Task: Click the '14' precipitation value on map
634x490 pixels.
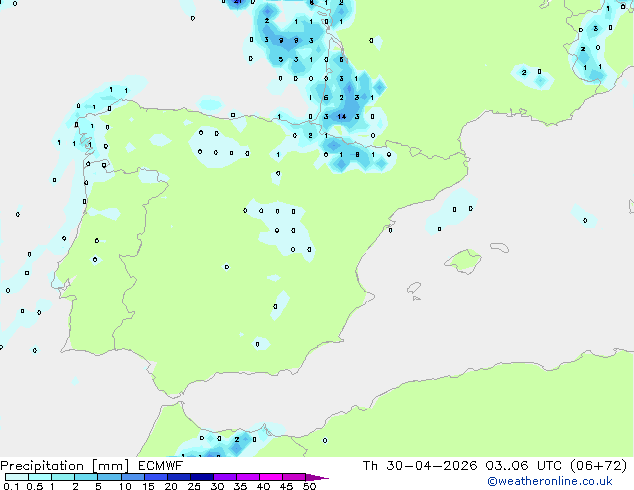Action: click(x=342, y=116)
